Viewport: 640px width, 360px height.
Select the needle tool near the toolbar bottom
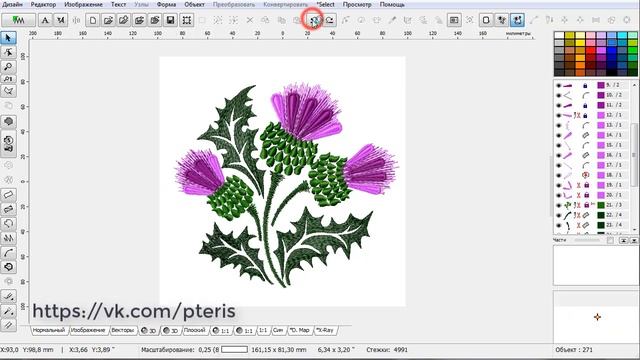[9, 311]
